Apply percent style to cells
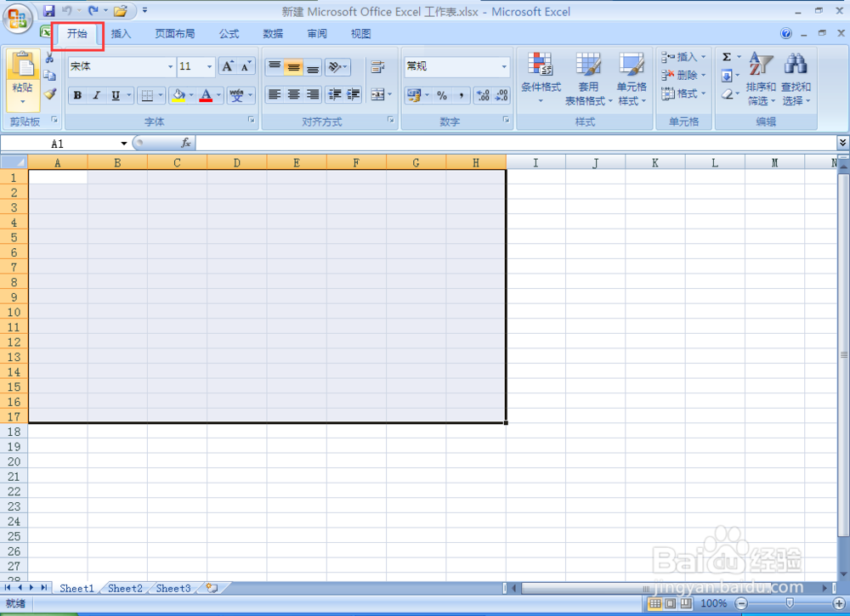The image size is (850, 616). coord(442,96)
